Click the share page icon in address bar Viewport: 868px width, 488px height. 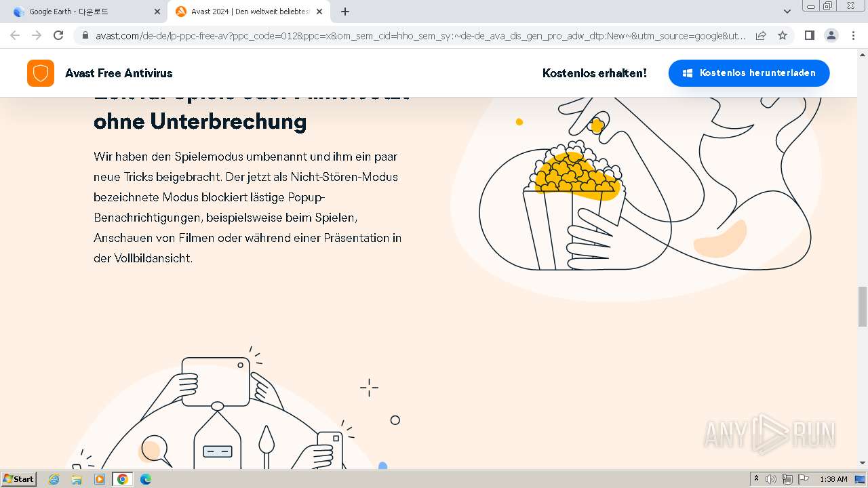[x=761, y=35]
